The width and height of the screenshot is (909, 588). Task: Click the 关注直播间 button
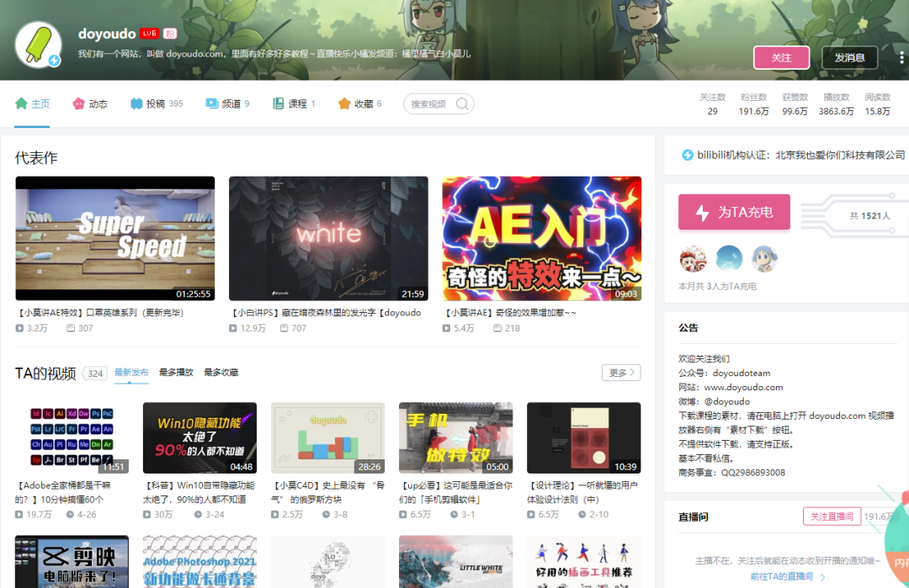point(832,516)
